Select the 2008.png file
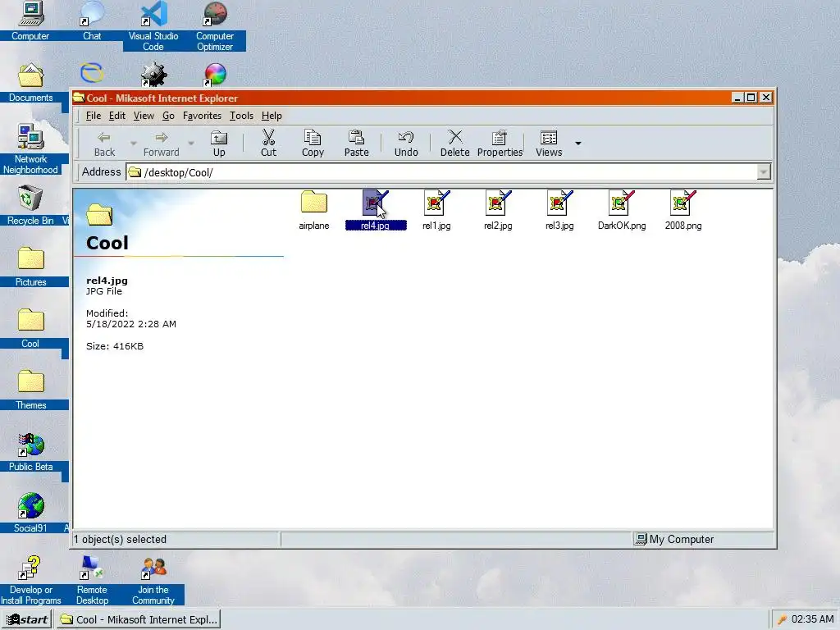The image size is (840, 630). point(683,211)
